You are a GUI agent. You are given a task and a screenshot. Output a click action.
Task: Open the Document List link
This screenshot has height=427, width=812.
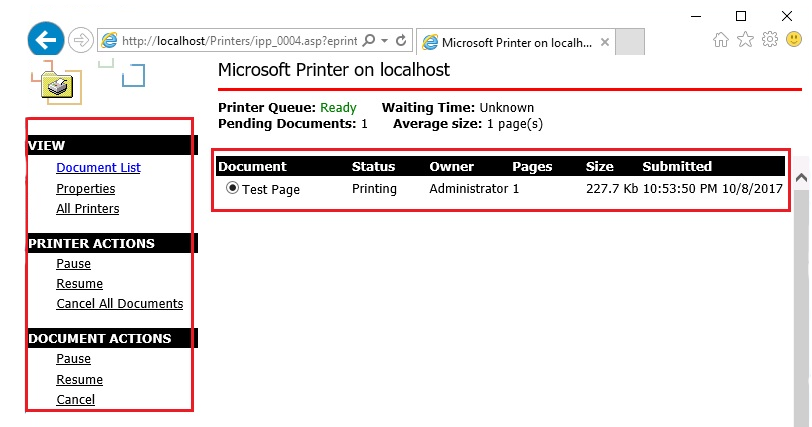coord(98,168)
